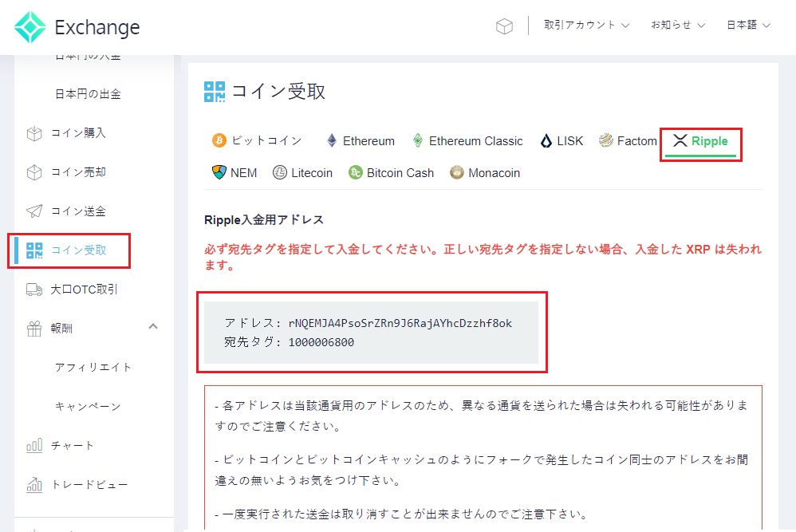Select the Litecoin tab label

point(312,173)
